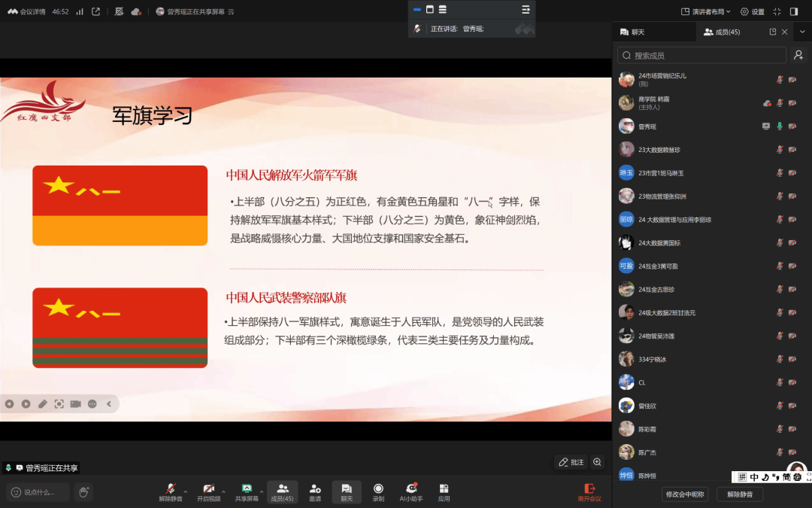This screenshot has width=812, height=508.
Task: Select the 成员(45) tab in side panel
Action: pyautogui.click(x=722, y=32)
